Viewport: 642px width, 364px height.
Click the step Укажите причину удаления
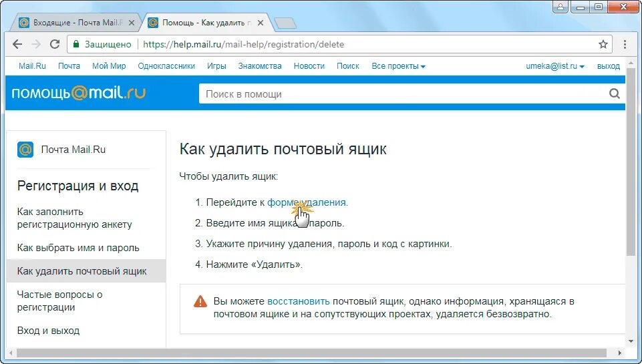(x=329, y=244)
